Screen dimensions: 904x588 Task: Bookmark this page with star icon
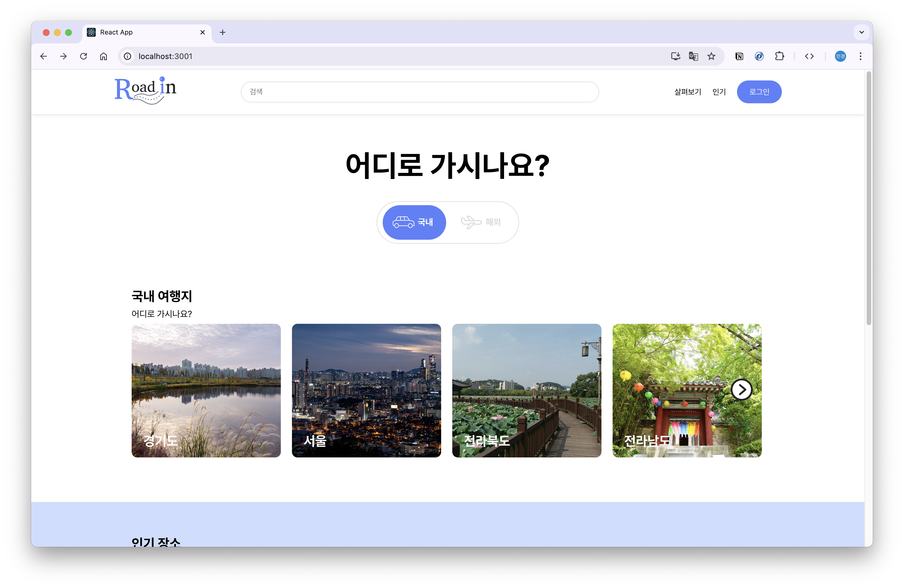coord(711,56)
